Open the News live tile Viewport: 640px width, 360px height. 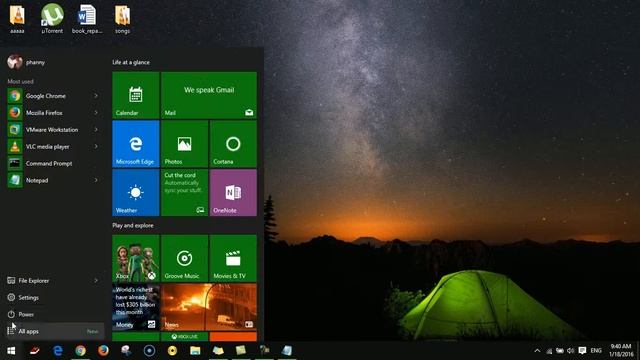(x=209, y=307)
